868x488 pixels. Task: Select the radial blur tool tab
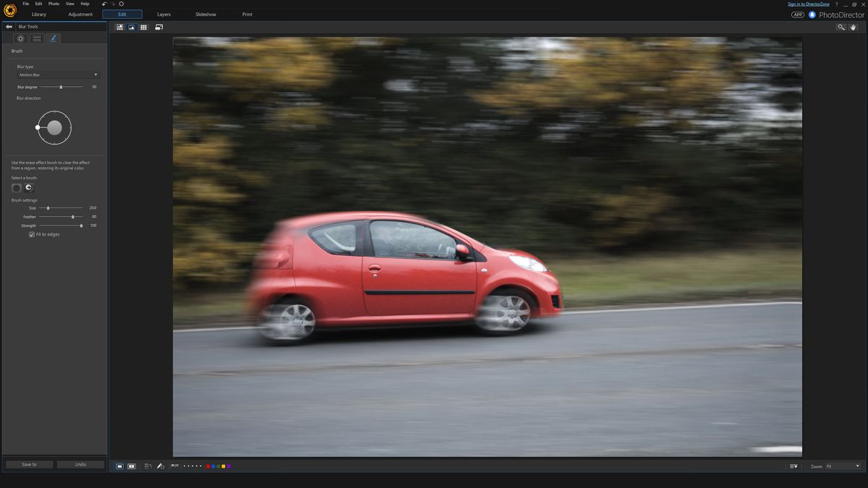pyautogui.click(x=20, y=38)
